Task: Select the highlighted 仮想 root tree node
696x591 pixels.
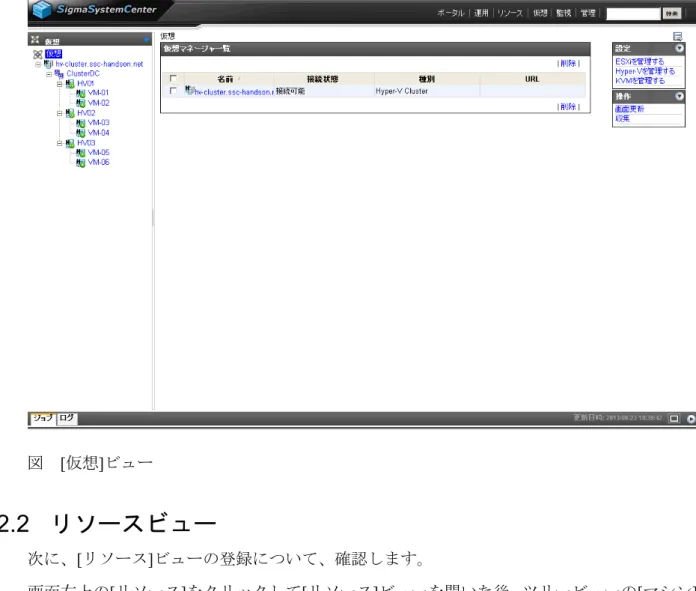Action: tap(53, 54)
